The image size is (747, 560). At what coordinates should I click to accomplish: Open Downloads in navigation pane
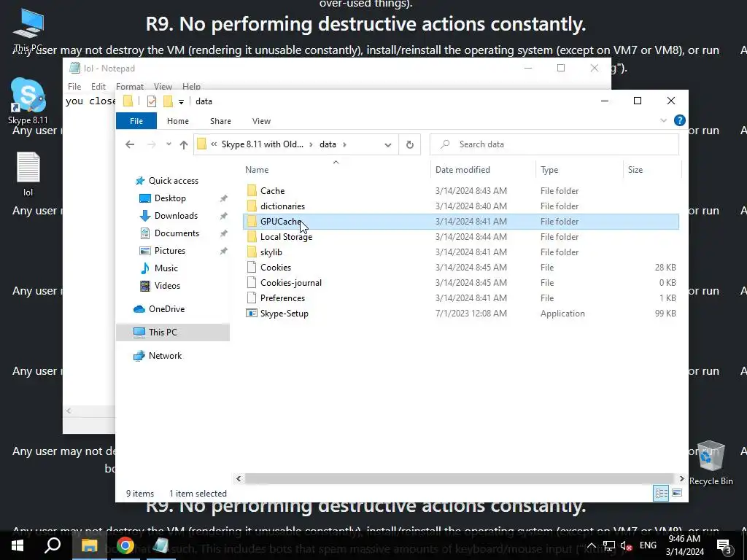175,216
